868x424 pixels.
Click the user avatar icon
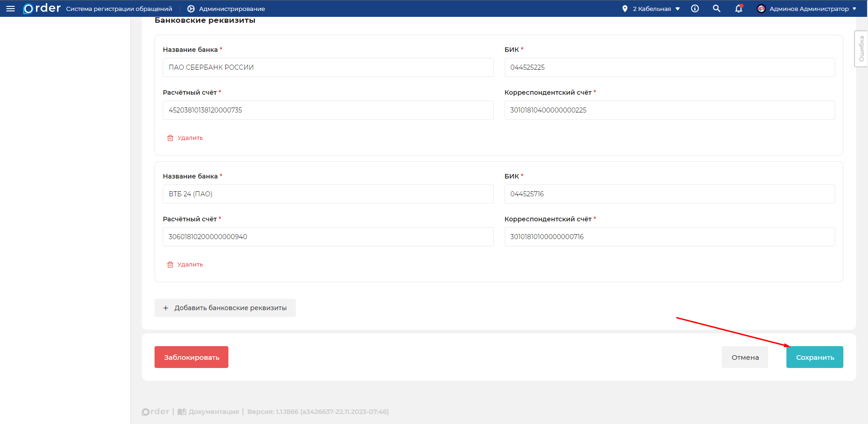click(761, 9)
